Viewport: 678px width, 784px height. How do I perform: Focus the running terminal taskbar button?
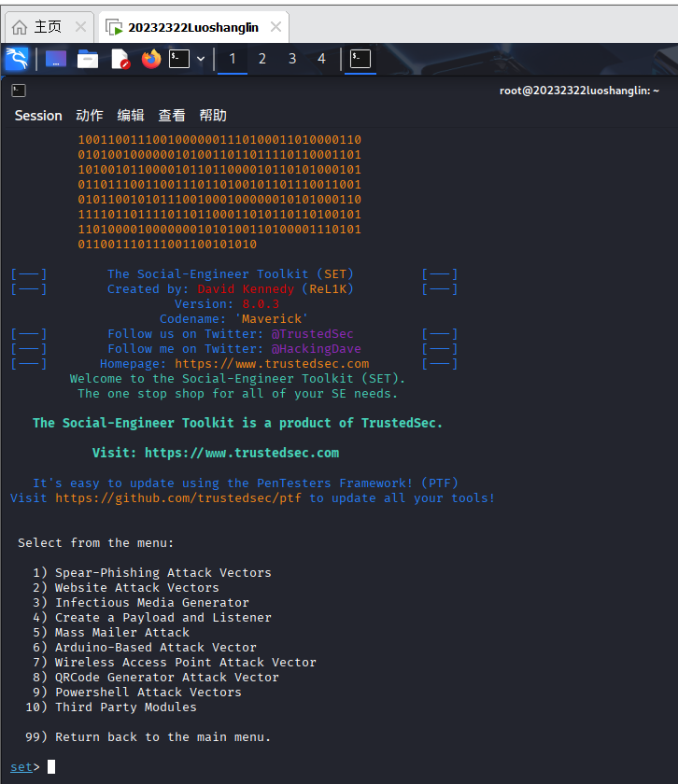[x=360, y=59]
